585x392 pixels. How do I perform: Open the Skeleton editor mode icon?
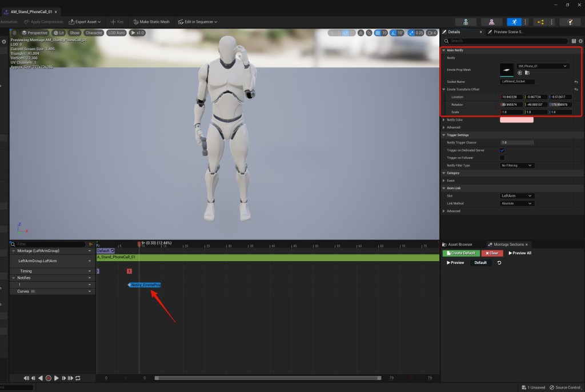(467, 22)
